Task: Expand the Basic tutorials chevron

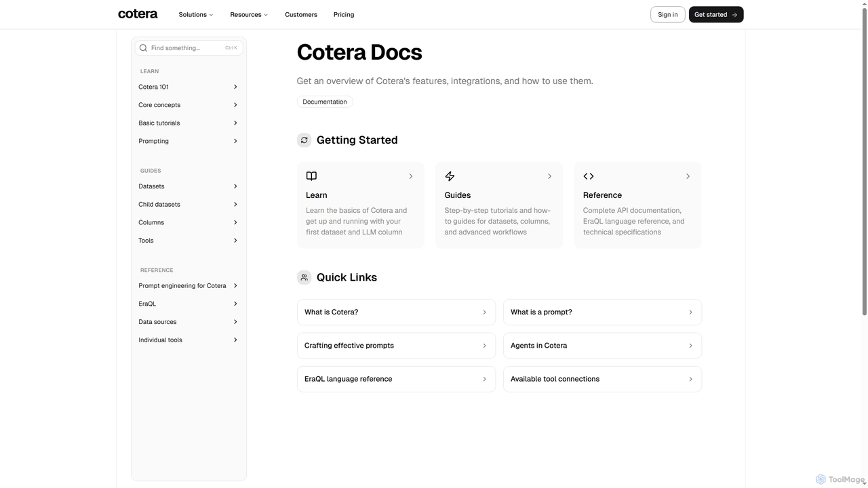Action: (235, 123)
